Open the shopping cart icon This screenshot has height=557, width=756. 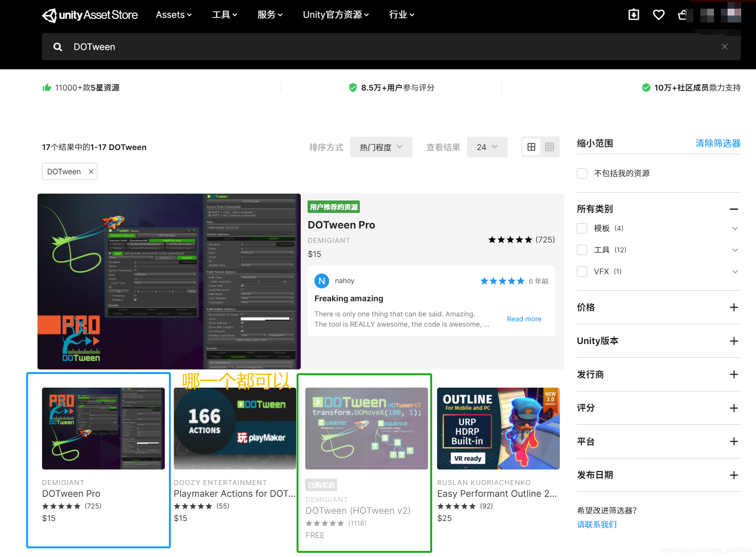point(682,15)
